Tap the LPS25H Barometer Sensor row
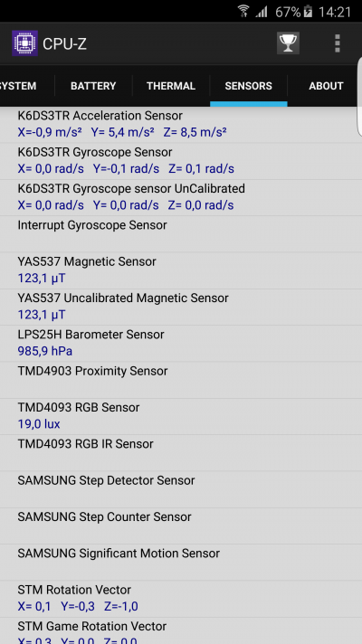The width and height of the screenshot is (362, 644). click(181, 343)
